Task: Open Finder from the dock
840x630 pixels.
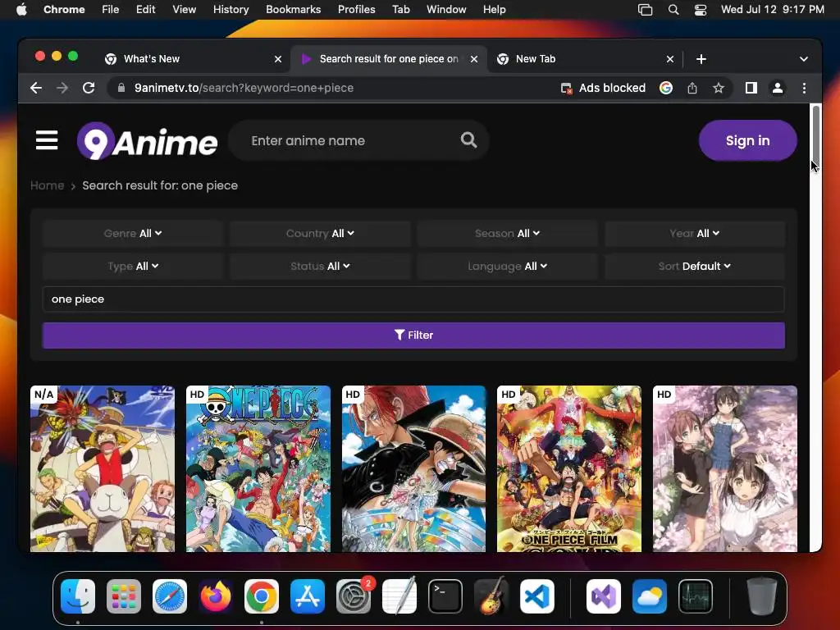Action: (78, 596)
